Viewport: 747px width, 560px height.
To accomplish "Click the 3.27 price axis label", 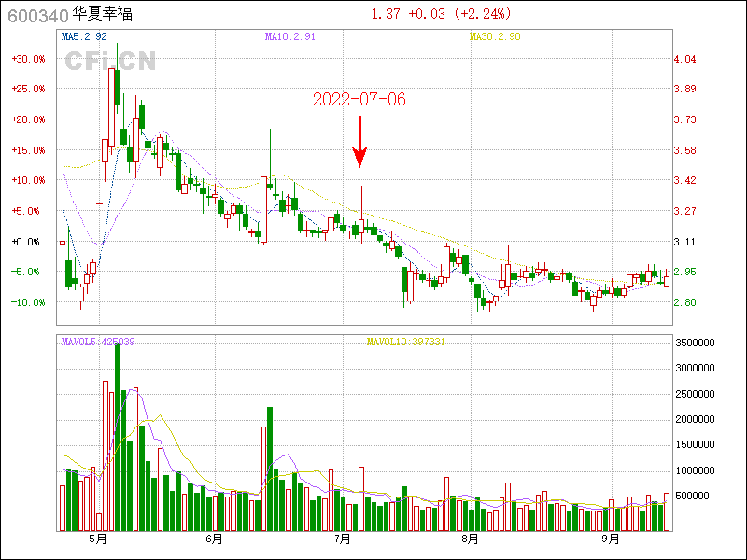I will [x=685, y=211].
